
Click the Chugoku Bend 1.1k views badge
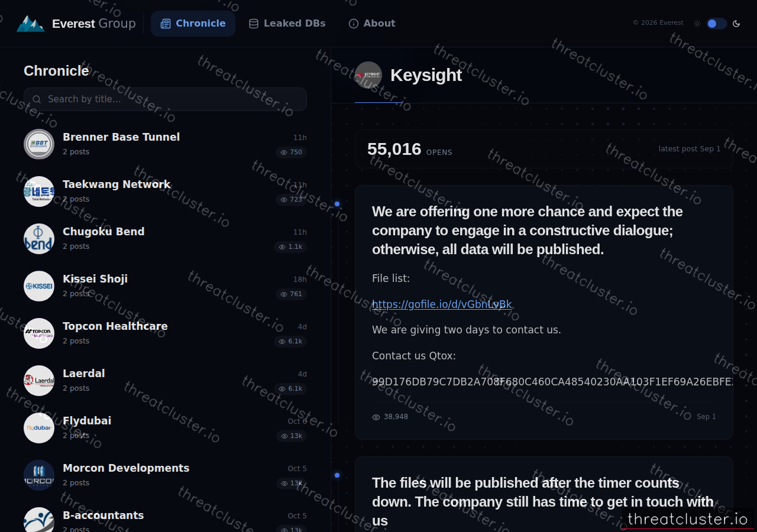[290, 247]
